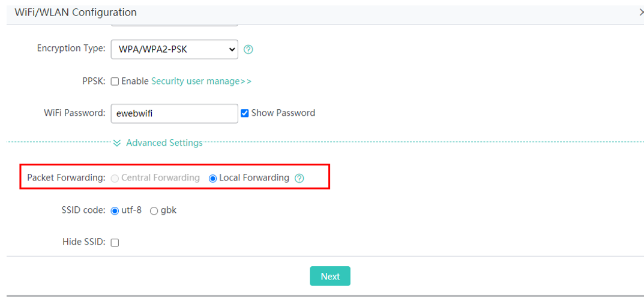Click the Packet Forwarding label
Screen dimensions: 644x298
point(66,178)
